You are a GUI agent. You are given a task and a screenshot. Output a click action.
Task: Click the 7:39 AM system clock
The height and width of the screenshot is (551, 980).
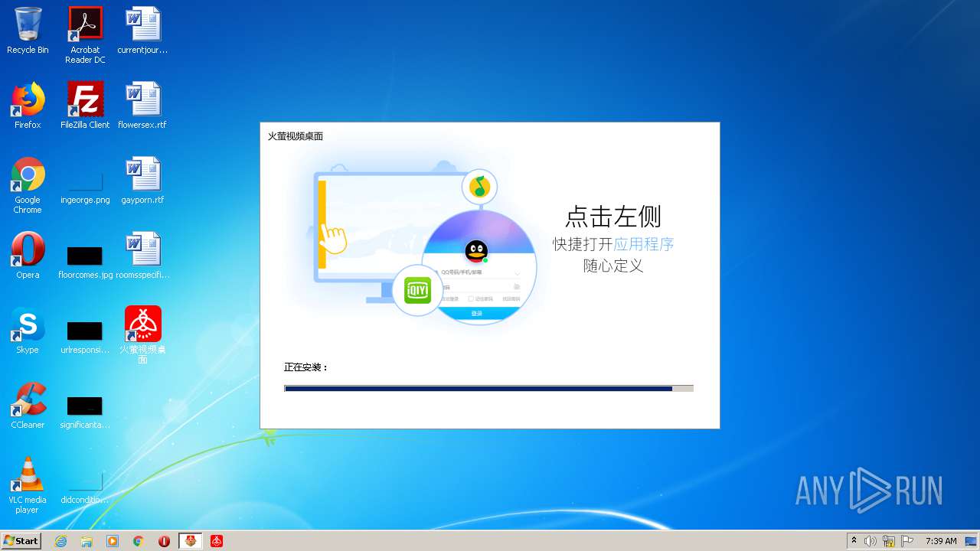(x=941, y=541)
